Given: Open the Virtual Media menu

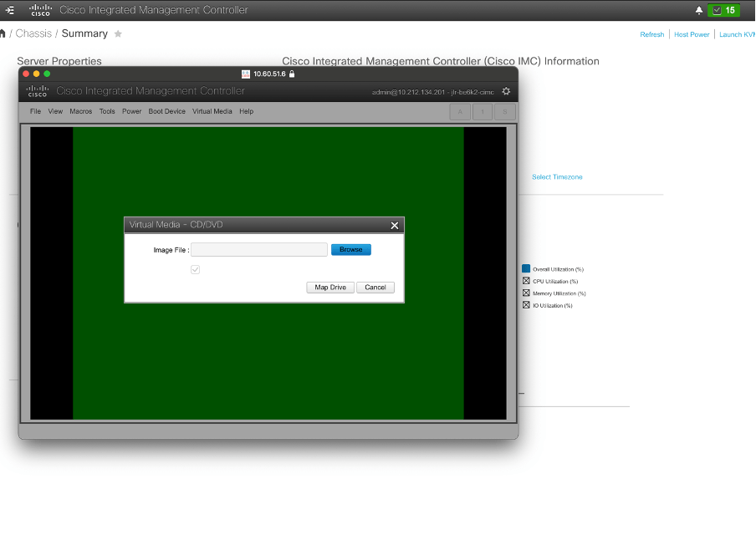Looking at the screenshot, I should 212,111.
